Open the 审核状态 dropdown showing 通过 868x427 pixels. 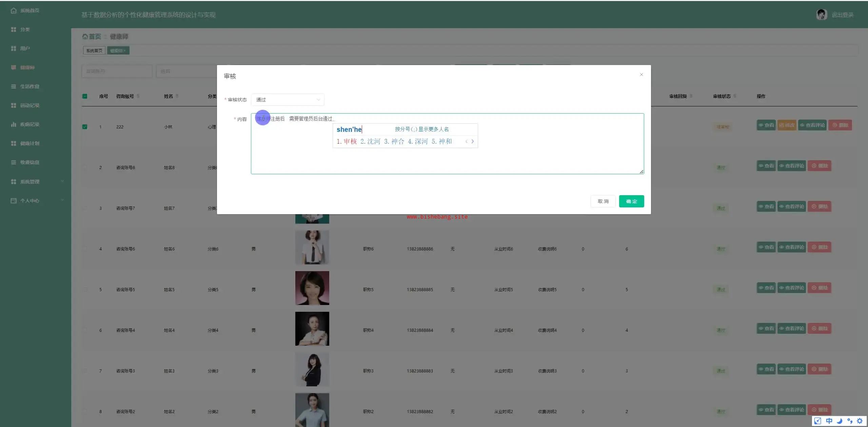click(x=288, y=100)
